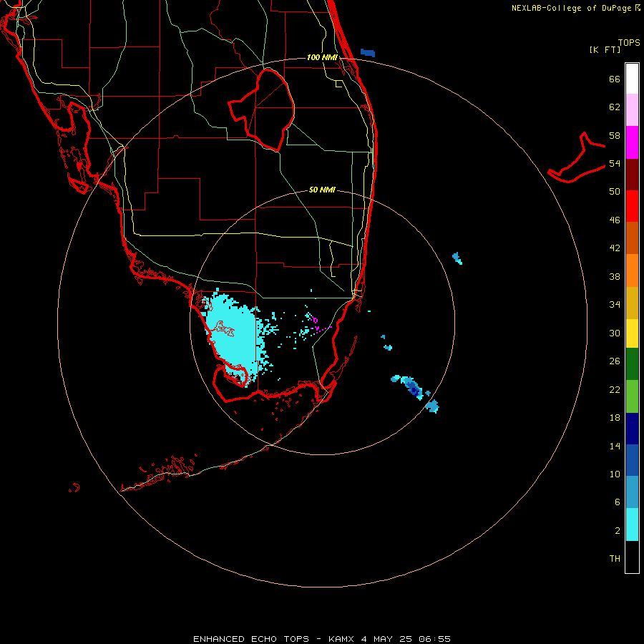Screen dimensions: 644x644
Task: Click the legend value "62"
Action: point(615,107)
